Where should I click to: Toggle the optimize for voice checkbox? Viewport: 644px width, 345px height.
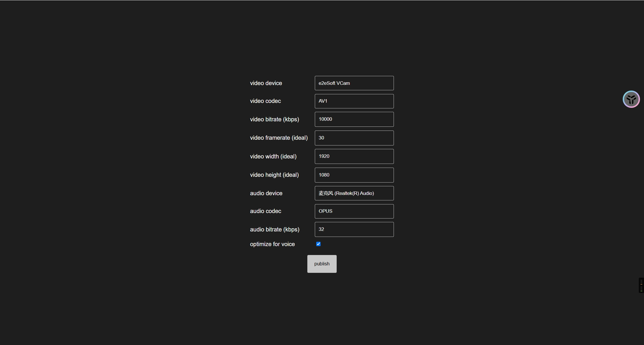click(318, 244)
